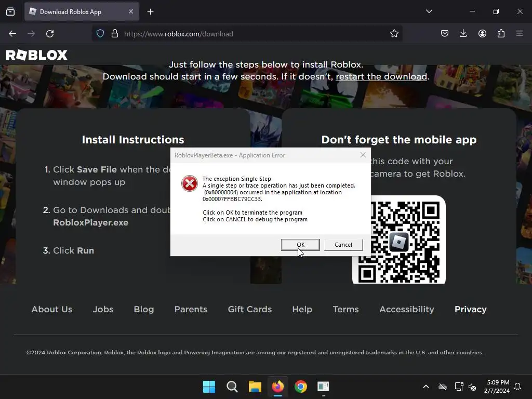Open Jobs footer link
The image size is (532, 399).
click(103, 310)
